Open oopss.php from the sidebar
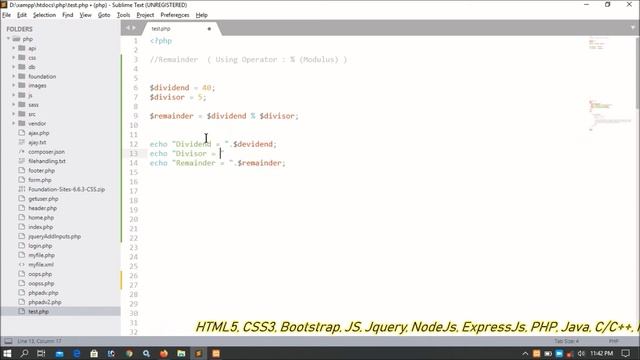 tap(41, 283)
